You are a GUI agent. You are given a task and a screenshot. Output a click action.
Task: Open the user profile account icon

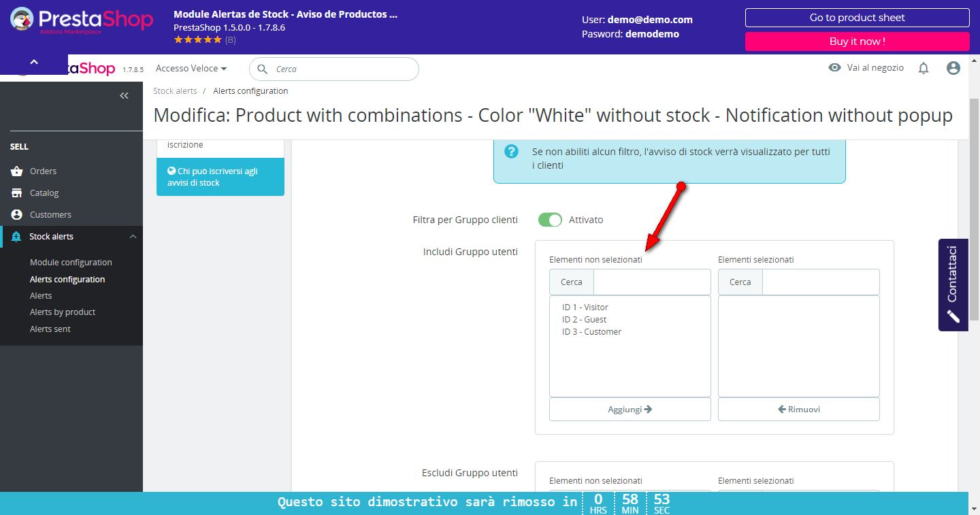coord(953,68)
